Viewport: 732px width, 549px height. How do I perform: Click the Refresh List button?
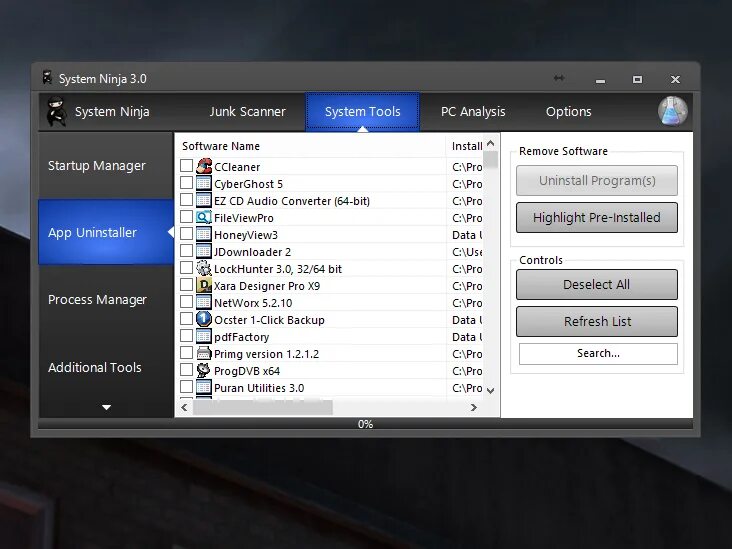coord(597,321)
